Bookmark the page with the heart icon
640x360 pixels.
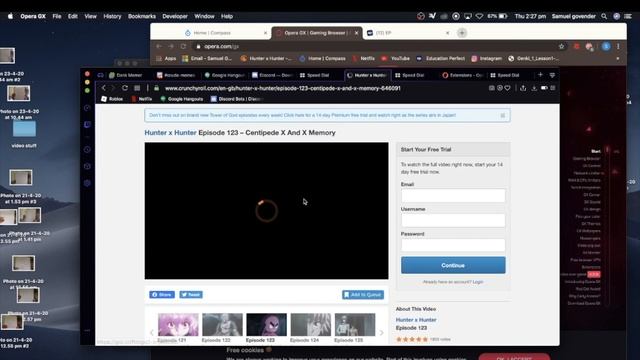[507, 88]
